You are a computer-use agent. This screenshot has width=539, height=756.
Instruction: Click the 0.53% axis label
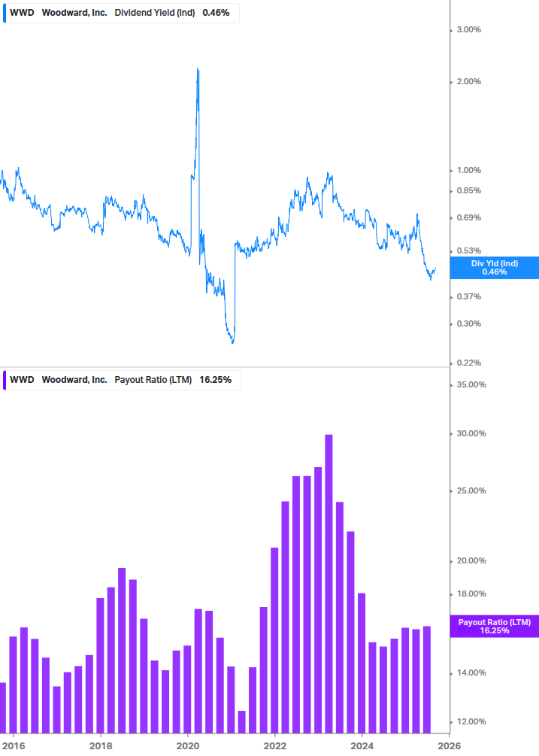[468, 250]
